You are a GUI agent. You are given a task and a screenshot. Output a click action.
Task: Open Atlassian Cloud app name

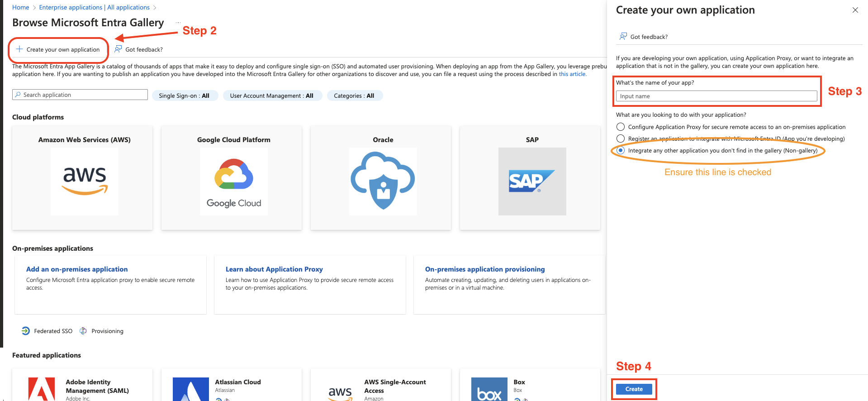[x=238, y=382]
